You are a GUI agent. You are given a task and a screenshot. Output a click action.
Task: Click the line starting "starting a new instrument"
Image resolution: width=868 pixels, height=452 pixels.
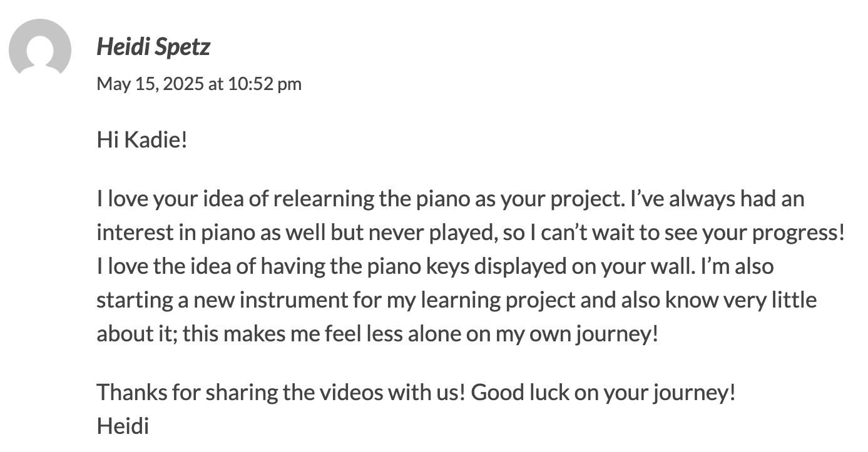[x=457, y=301]
